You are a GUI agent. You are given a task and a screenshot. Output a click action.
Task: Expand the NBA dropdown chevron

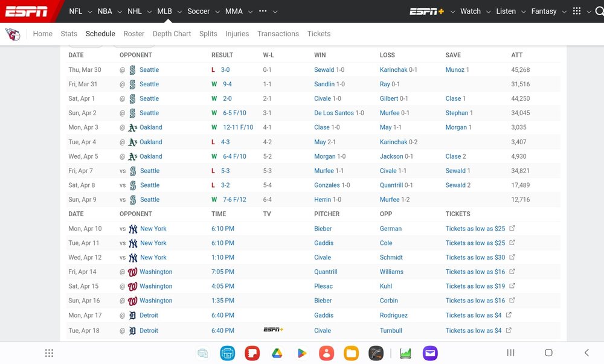click(120, 12)
